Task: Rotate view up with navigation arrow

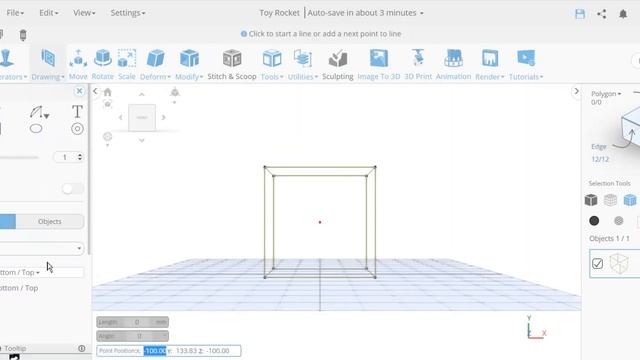Action: coord(142,95)
